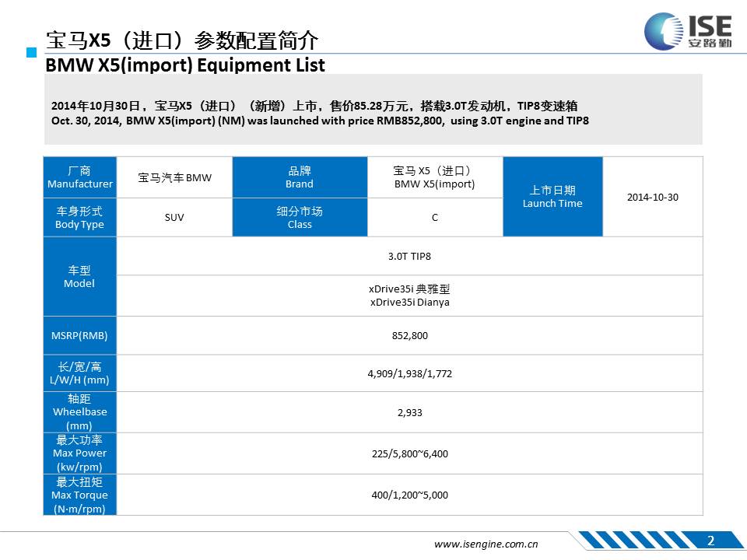Screen dimensions: 747x560
Task: Click the 'BMW X5(import)' brand value cell
Action: point(434,177)
